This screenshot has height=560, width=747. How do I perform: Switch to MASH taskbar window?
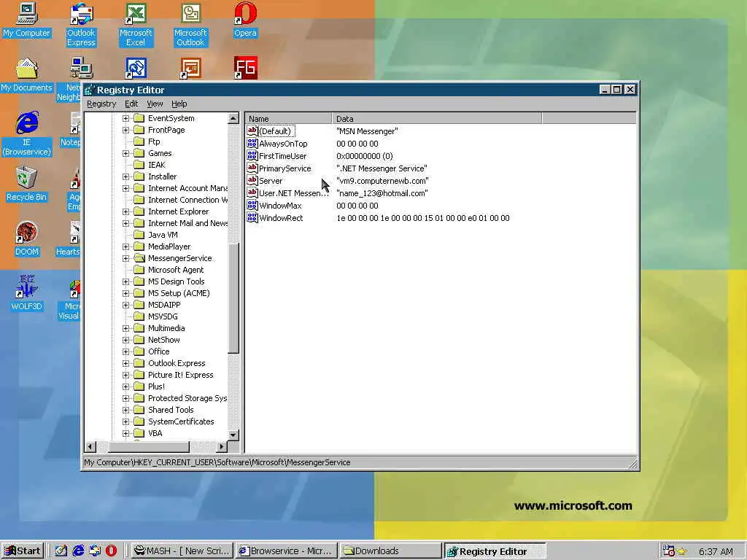click(x=181, y=551)
